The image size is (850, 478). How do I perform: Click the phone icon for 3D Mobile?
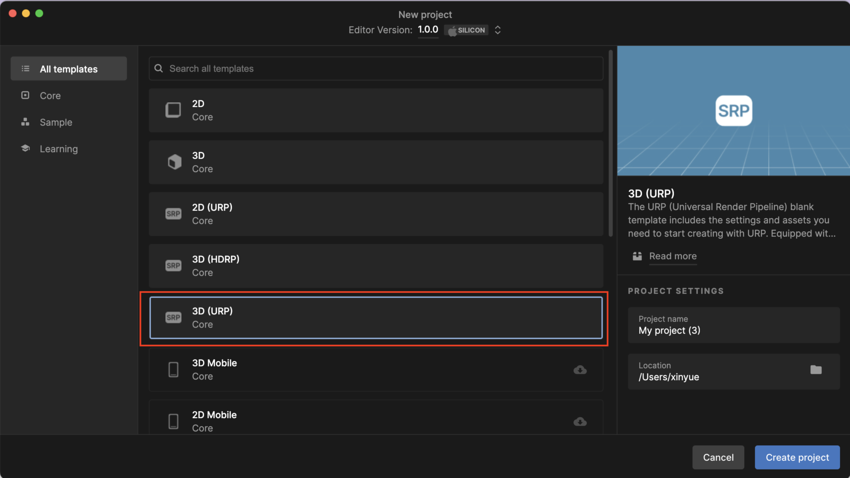point(173,370)
